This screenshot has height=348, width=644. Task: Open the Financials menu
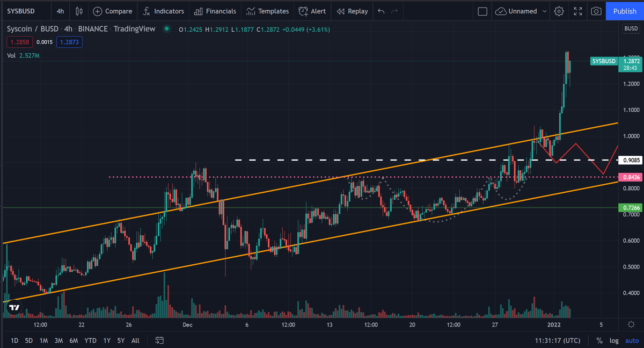215,11
